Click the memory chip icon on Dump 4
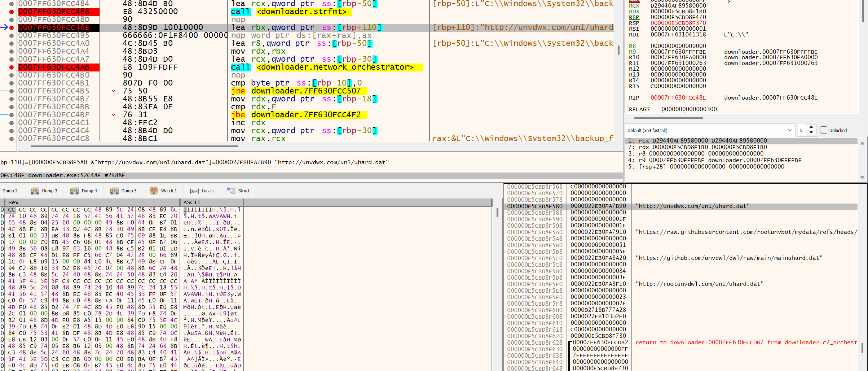Viewport: 868px width, 371px height. (x=75, y=191)
